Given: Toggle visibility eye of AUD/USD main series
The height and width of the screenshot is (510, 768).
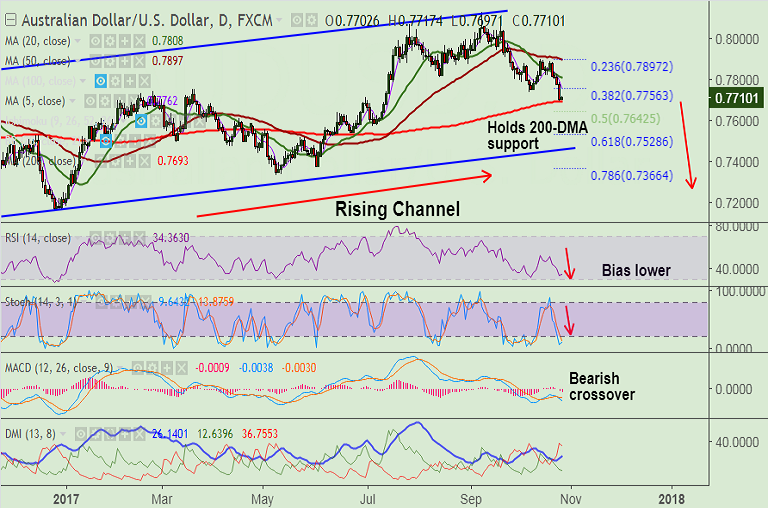Looking at the screenshot, I should tap(297, 20).
